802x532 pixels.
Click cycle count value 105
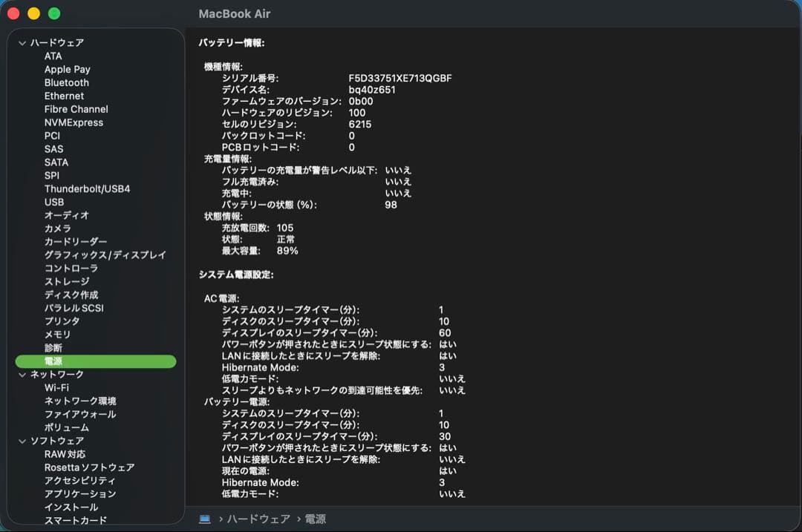point(285,228)
